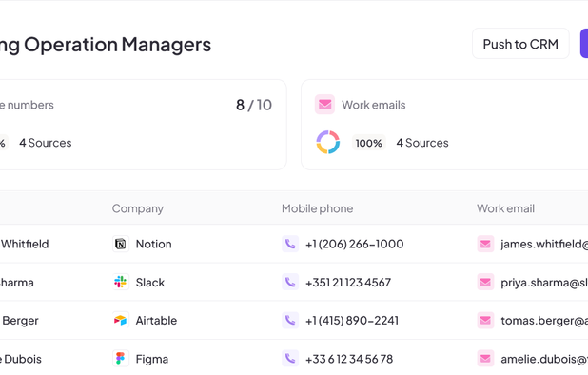588x375 pixels.
Task: Click 4 Sources in phone numbers card
Action: [x=46, y=143]
